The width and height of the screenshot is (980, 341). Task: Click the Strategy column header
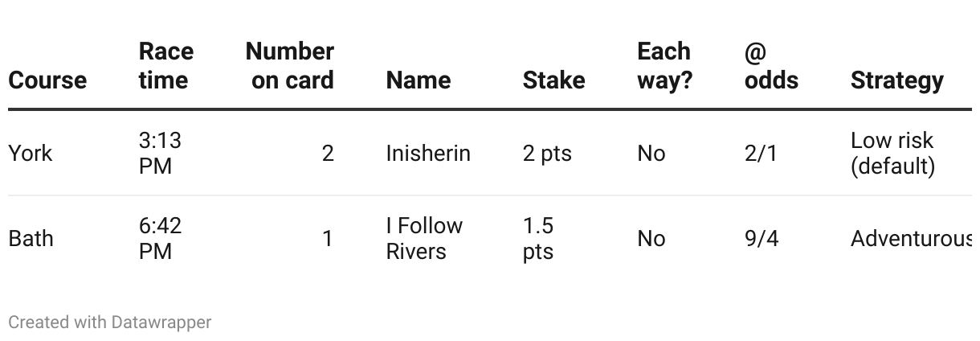pyautogui.click(x=896, y=80)
